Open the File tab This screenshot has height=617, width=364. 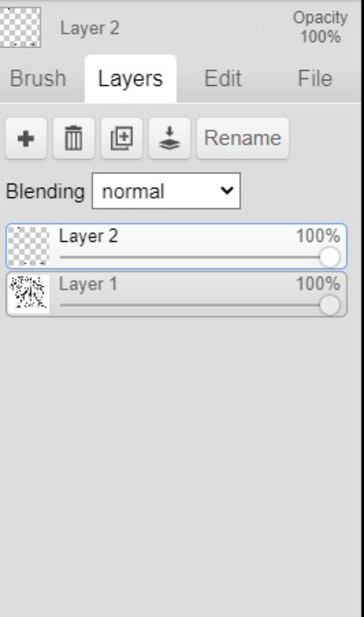coord(315,79)
